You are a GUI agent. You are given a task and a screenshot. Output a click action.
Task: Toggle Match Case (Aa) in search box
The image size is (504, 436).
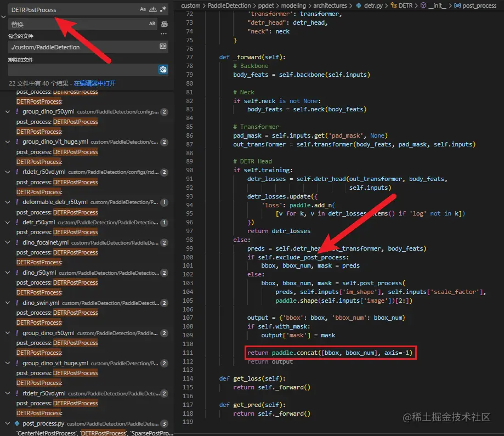point(143,9)
